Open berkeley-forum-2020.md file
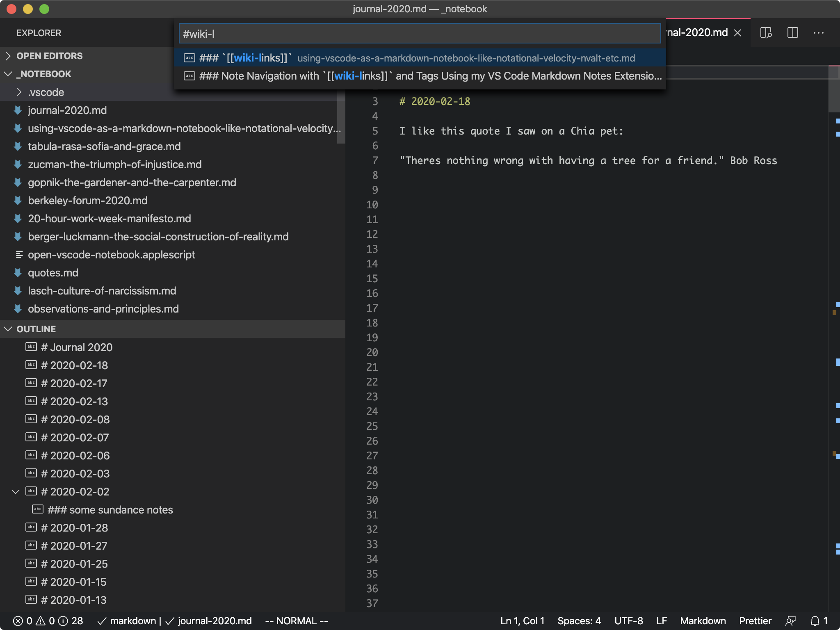Viewport: 840px width, 630px height. click(x=87, y=201)
